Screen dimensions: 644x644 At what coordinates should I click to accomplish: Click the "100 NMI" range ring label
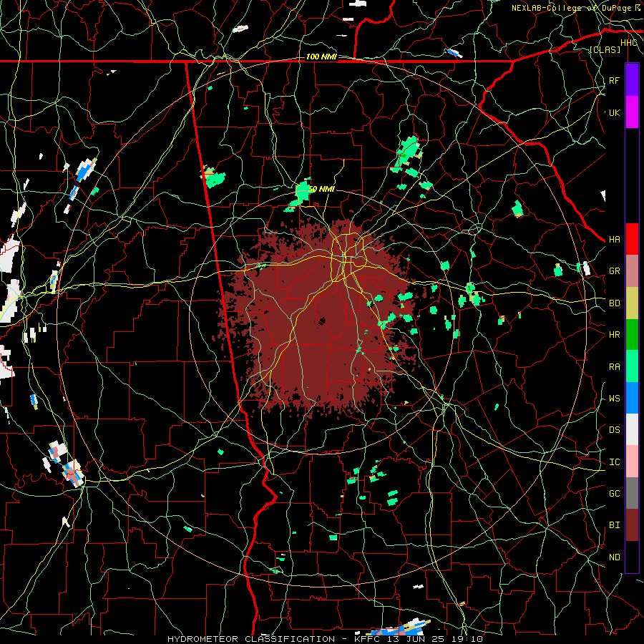pos(321,57)
